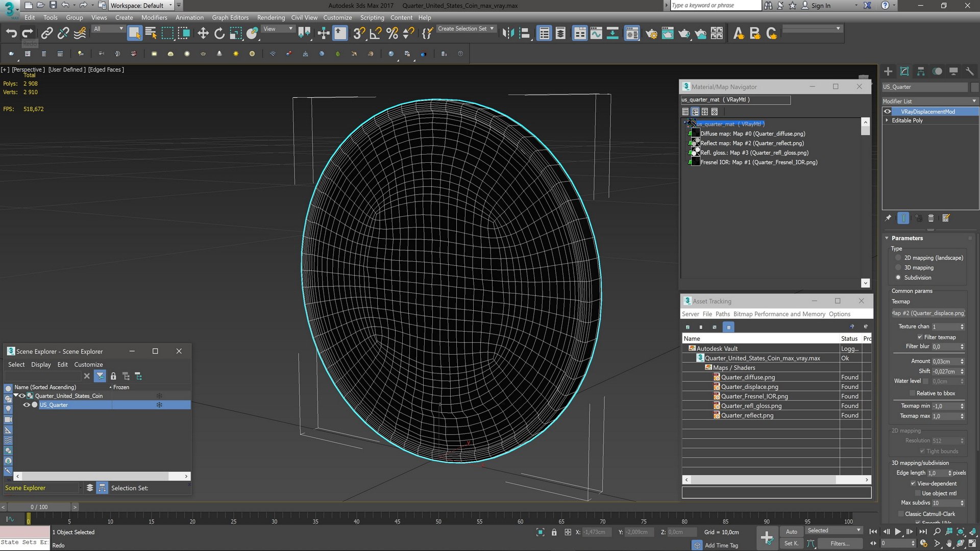Click the Auto key button

pyautogui.click(x=792, y=532)
